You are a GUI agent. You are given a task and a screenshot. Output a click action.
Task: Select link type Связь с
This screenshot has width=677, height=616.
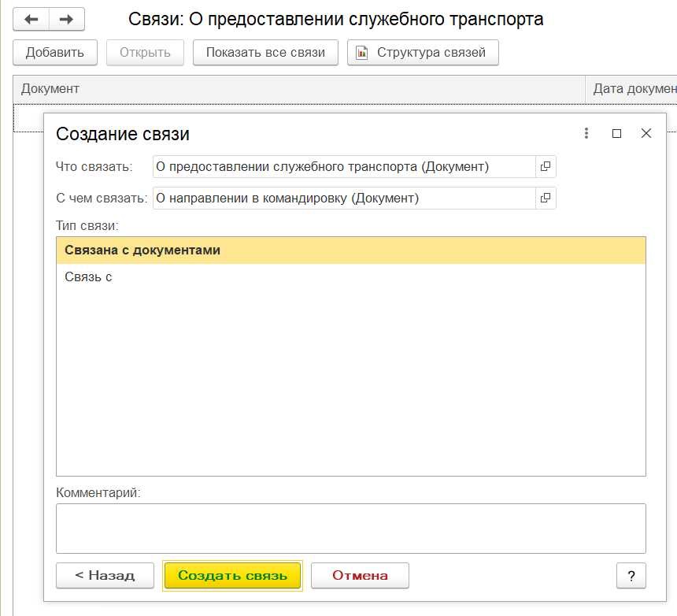coord(351,277)
